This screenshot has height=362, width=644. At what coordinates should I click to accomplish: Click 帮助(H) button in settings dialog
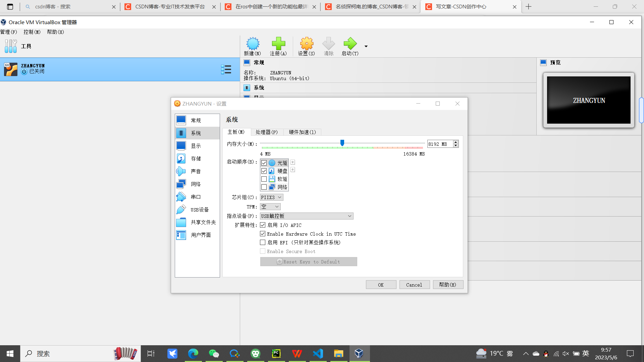[x=448, y=285]
